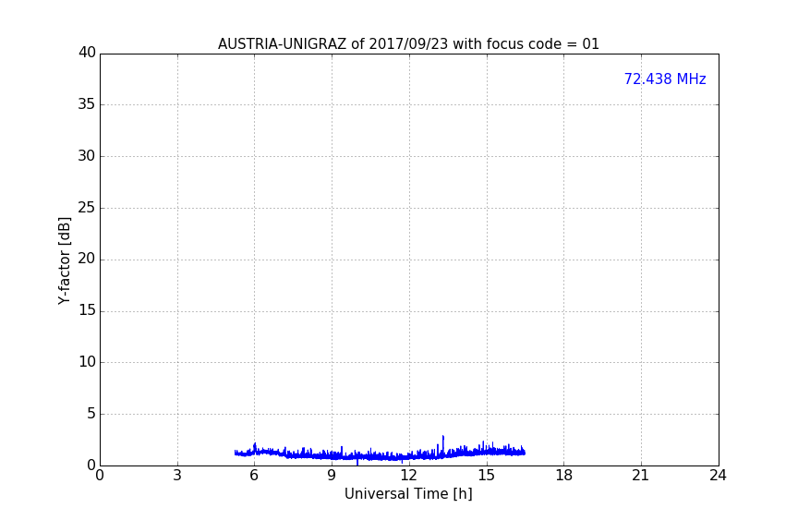Click the y-axis tick label 30
Image resolution: width=798 pixels, height=532 pixels.
pyautogui.click(x=87, y=156)
